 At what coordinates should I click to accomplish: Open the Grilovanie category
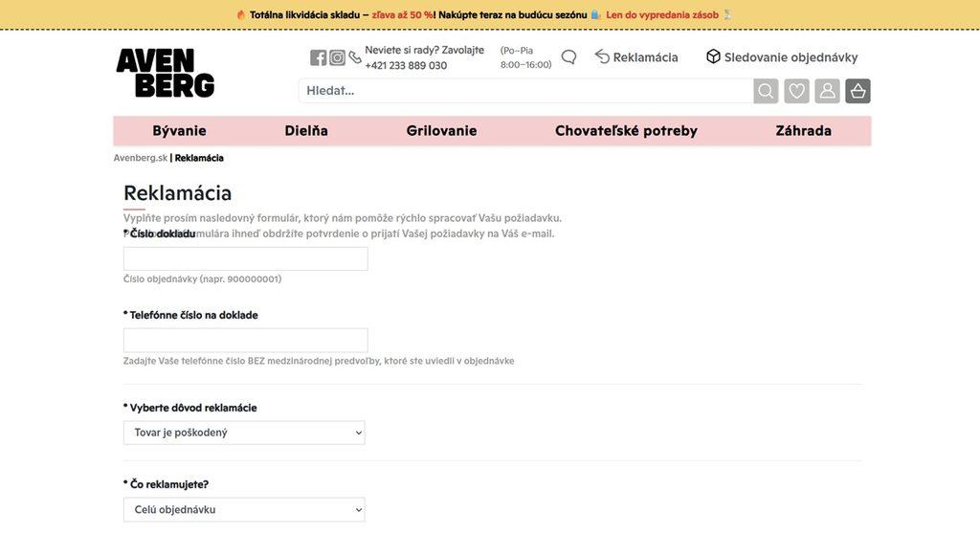(x=441, y=131)
